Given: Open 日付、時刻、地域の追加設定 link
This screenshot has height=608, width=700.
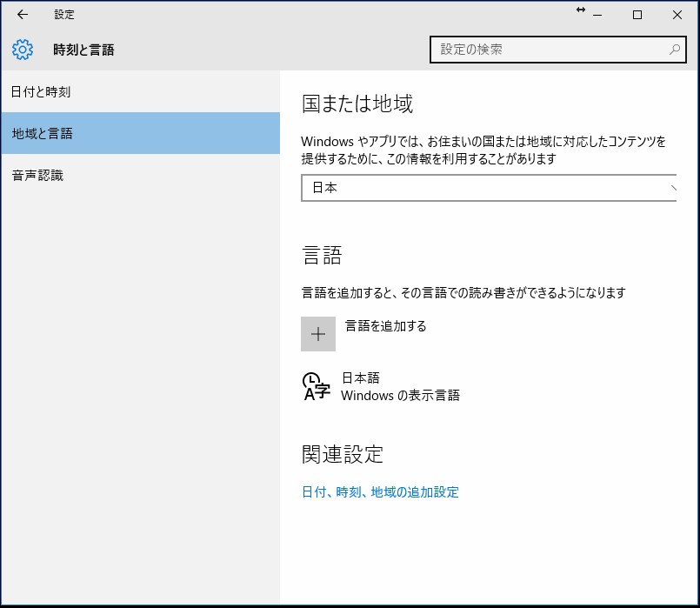Looking at the screenshot, I should (x=380, y=491).
